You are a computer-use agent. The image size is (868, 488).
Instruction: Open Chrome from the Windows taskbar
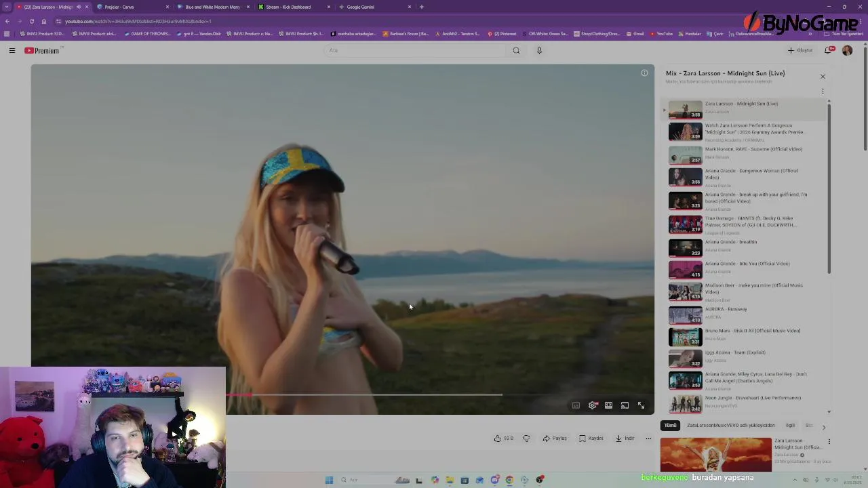[x=509, y=480]
